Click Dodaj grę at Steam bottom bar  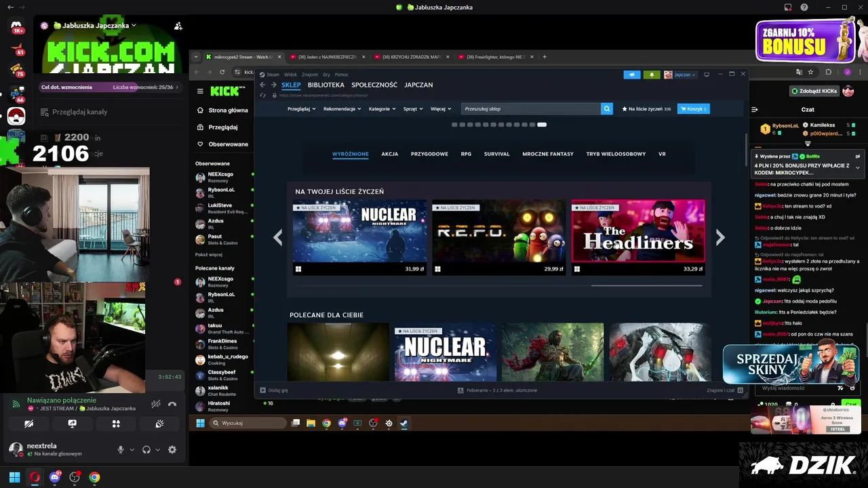275,390
